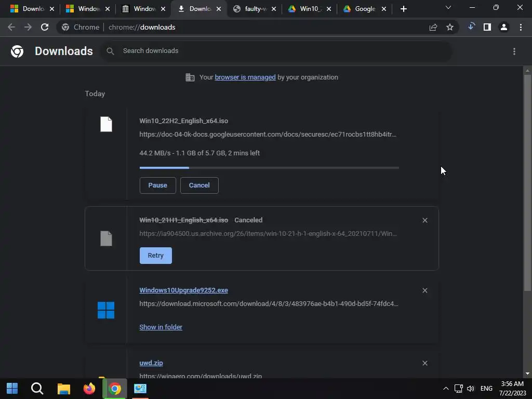Screen dimensions: 532x399
Task: Open Windows10Upgrade9252.exe file link
Action: point(183,290)
